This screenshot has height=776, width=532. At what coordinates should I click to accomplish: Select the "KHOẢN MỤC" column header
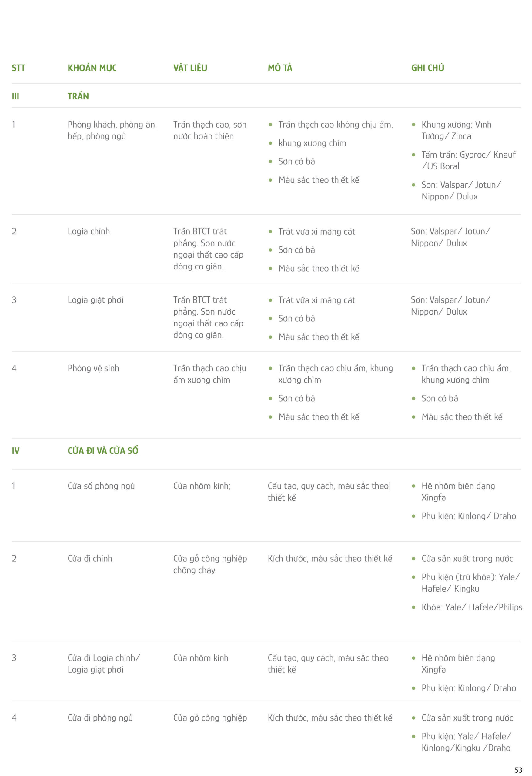coord(92,68)
